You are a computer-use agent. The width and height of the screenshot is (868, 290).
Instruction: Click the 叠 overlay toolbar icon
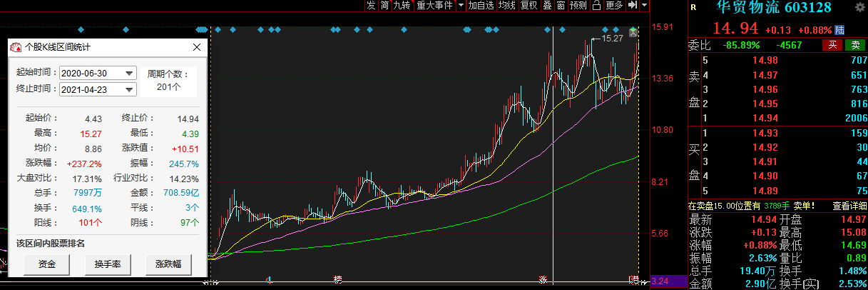(547, 6)
